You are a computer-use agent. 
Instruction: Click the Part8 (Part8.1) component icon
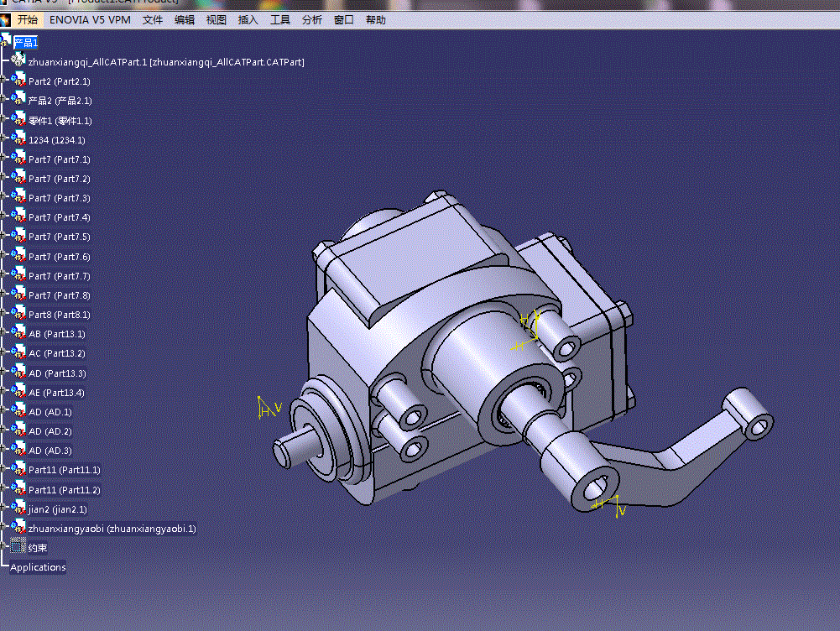click(18, 313)
